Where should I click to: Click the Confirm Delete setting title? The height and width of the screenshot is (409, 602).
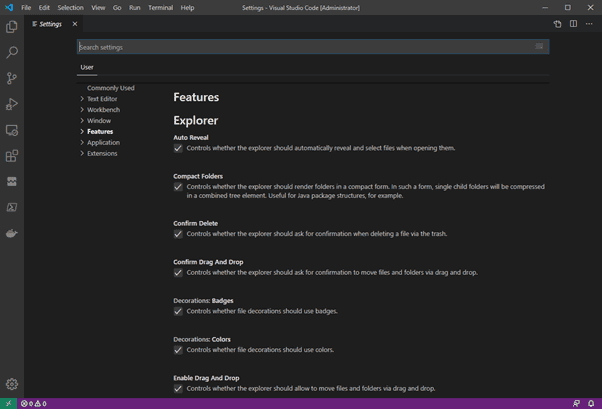pos(195,223)
